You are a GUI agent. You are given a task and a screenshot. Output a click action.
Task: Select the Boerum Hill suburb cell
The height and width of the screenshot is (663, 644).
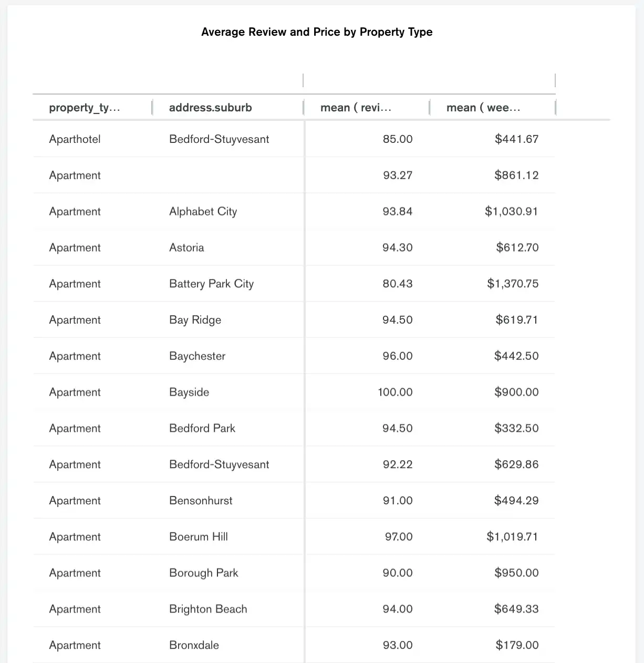pyautogui.click(x=198, y=537)
